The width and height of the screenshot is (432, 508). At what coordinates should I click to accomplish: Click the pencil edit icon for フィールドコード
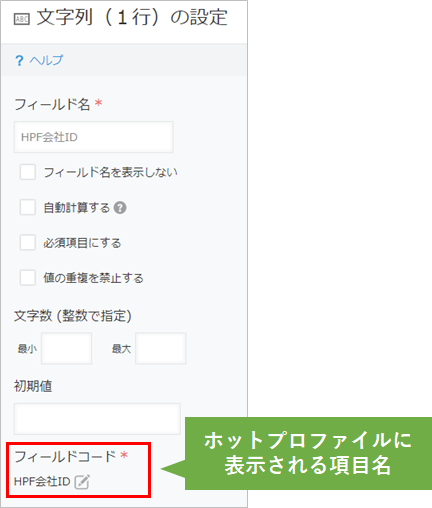pos(82,482)
